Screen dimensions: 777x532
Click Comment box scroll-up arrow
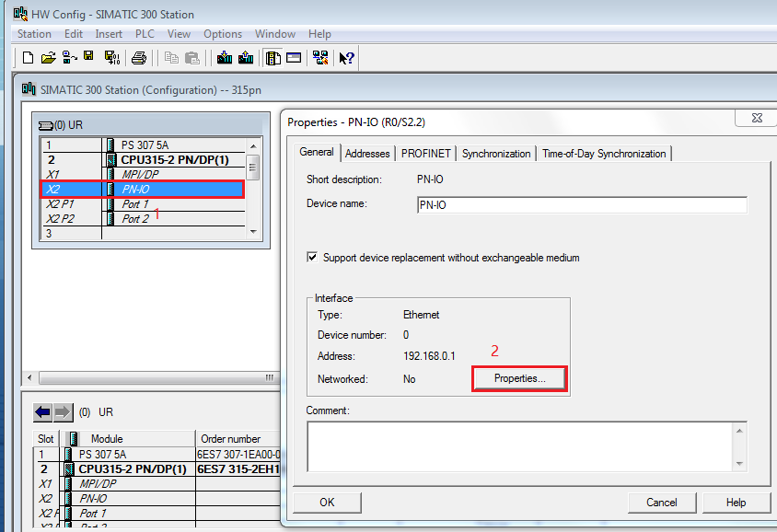tap(739, 431)
